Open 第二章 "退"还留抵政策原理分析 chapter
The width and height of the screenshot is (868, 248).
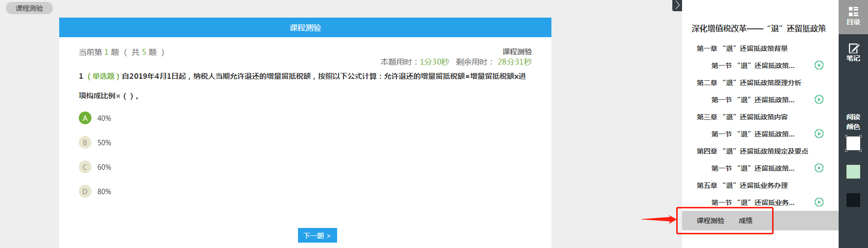coord(749,83)
